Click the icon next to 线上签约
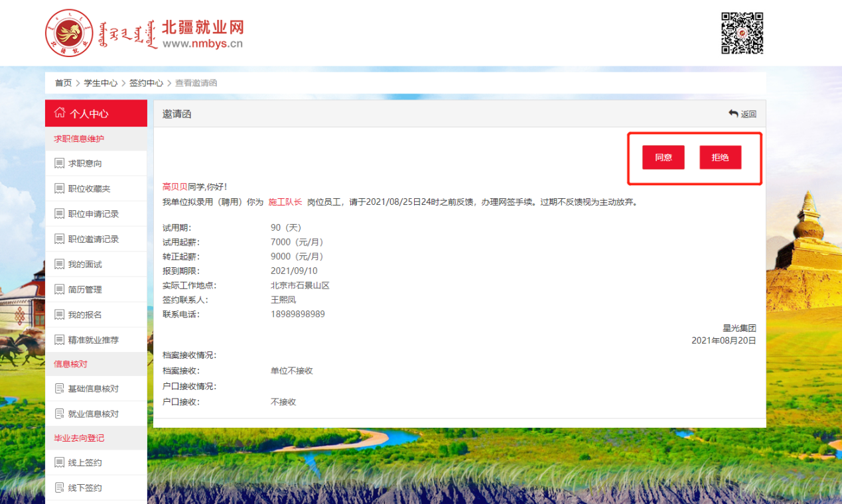842x504 pixels. coord(60,462)
